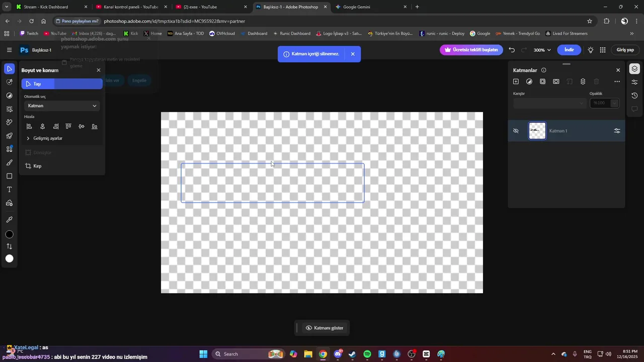Align layer to left edges
Image resolution: width=644 pixels, height=362 pixels.
29,126
